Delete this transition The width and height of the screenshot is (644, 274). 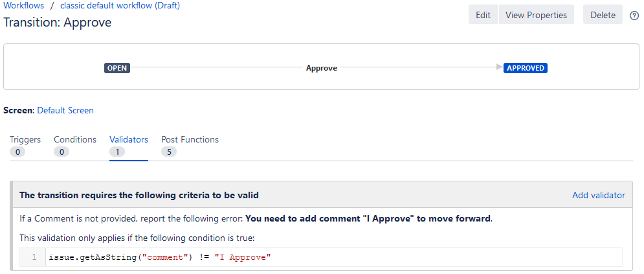(x=603, y=15)
